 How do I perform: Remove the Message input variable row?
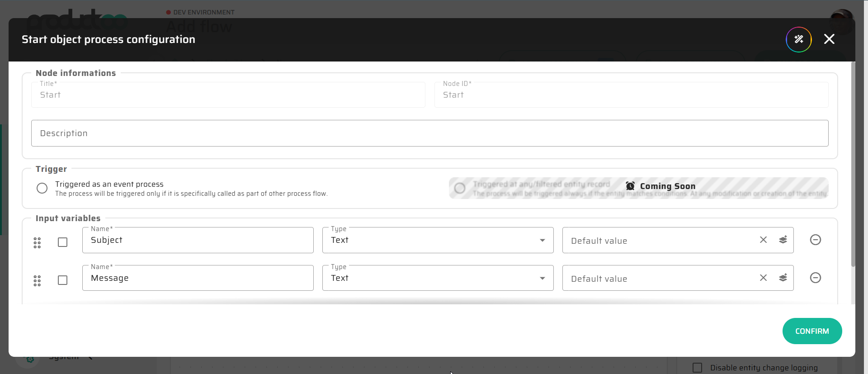(815, 278)
